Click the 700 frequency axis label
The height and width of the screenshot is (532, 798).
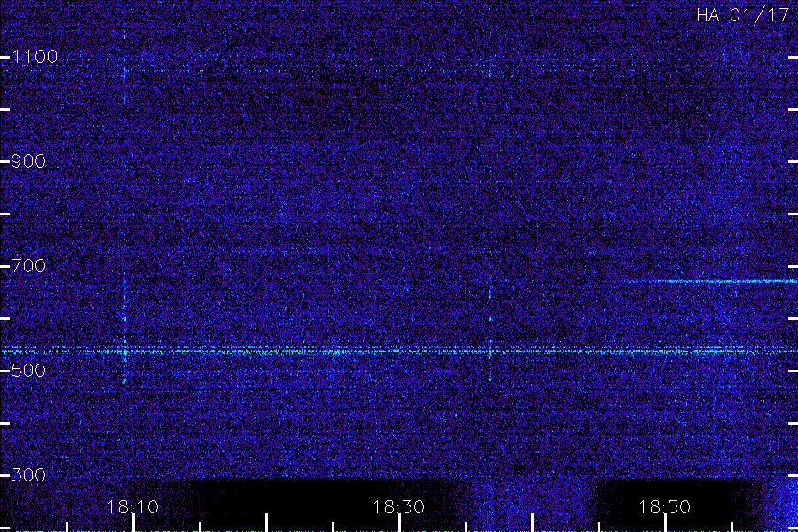(28, 266)
